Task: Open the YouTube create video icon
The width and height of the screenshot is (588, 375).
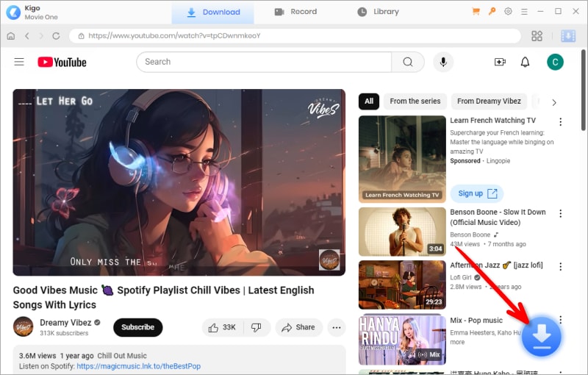Action: click(x=500, y=62)
